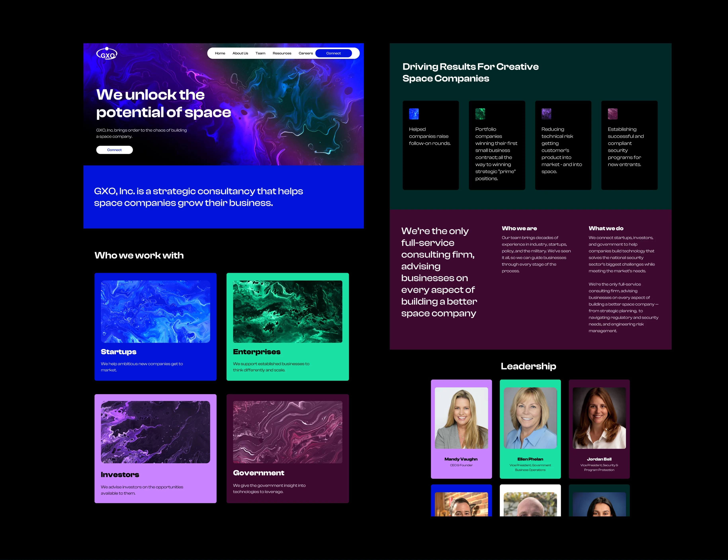
Task: Click the 'Who we work with' heading
Action: 139,255
